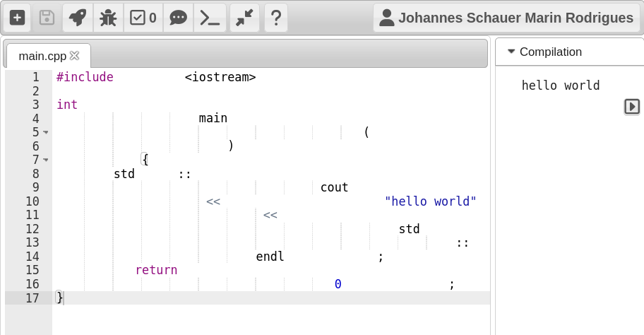The image size is (644, 335).
Task: Click line number 2 in the gutter
Action: tap(36, 91)
